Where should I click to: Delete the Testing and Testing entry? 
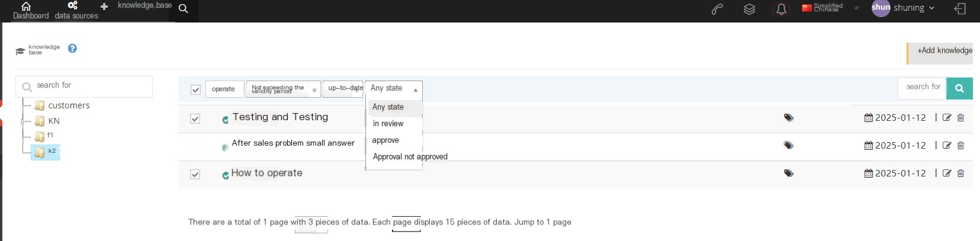[x=960, y=117]
